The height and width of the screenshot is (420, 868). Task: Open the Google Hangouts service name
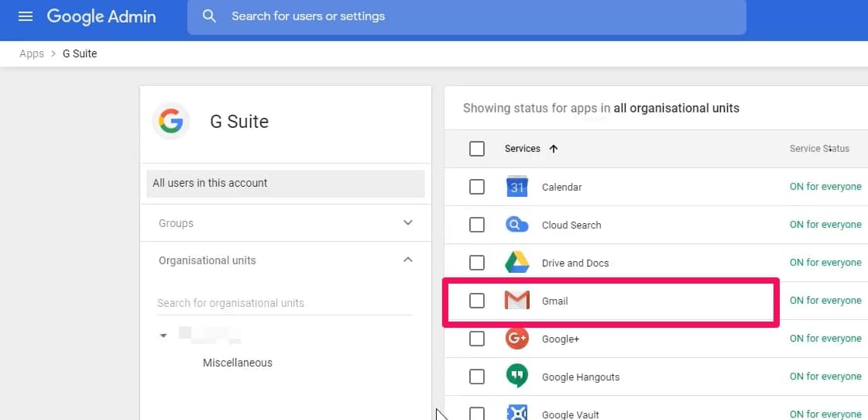tap(581, 377)
